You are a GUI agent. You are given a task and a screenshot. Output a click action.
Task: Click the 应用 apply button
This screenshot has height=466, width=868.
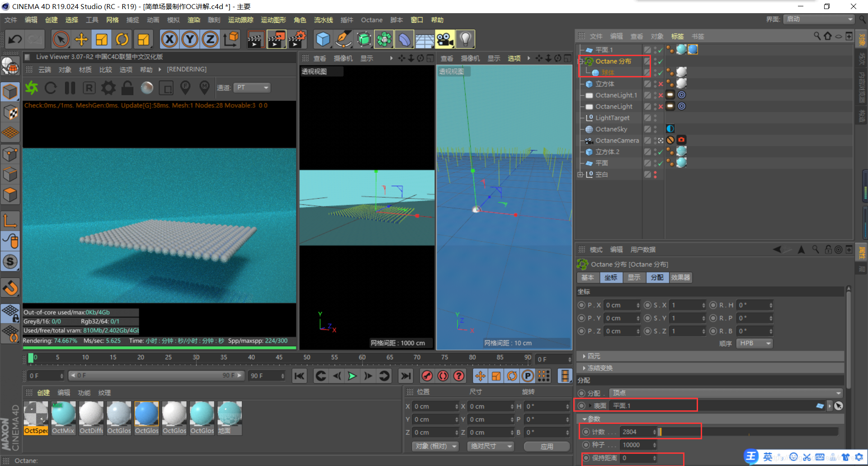coord(547,447)
